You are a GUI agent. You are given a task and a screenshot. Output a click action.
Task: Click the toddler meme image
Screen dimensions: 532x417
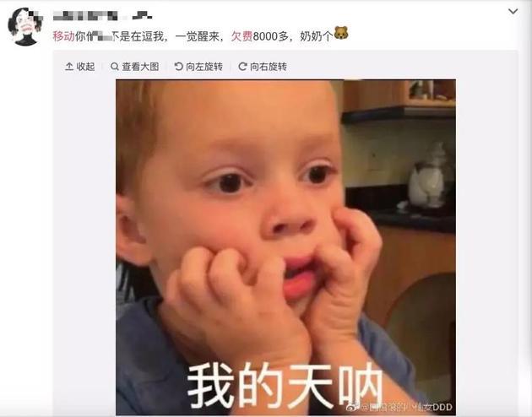click(285, 247)
